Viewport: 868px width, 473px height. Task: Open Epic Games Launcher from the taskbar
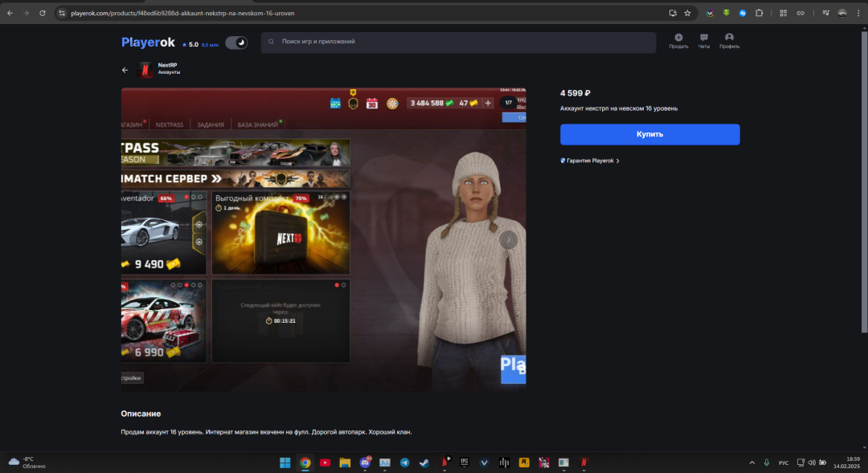point(465,463)
